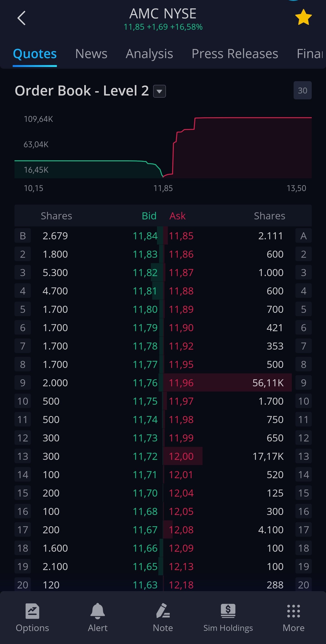Select ask shares 650
The height and width of the screenshot is (644, 326).
pos(275,438)
